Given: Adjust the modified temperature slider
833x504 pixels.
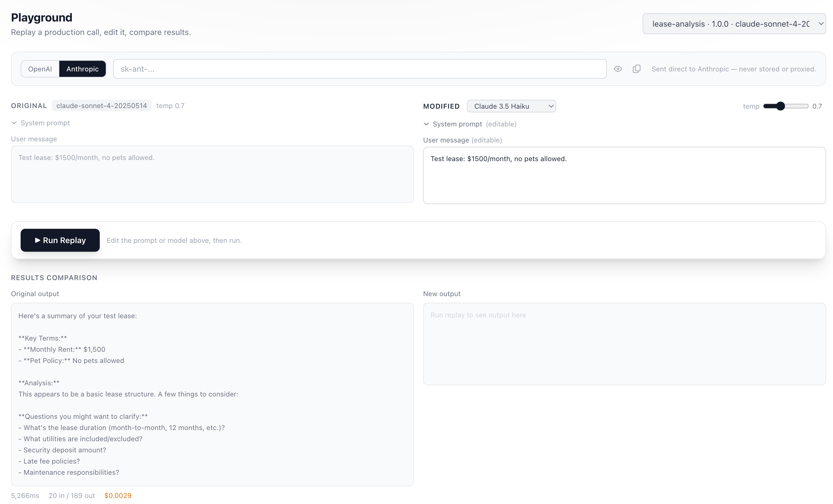Looking at the screenshot, I should click(781, 106).
